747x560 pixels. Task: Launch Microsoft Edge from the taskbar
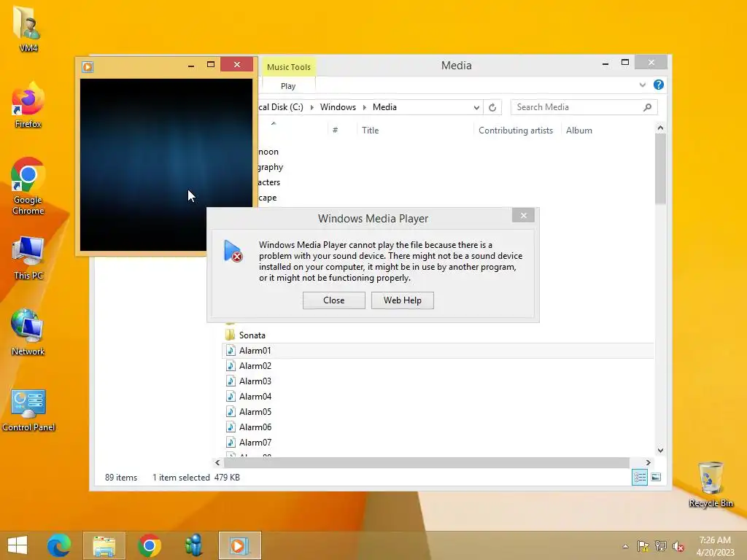pos(59,545)
